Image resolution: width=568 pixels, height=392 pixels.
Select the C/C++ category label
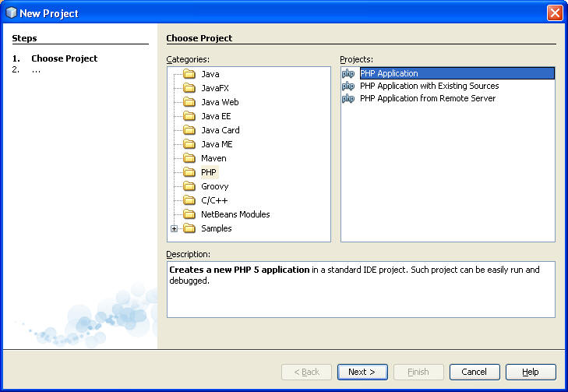click(214, 200)
